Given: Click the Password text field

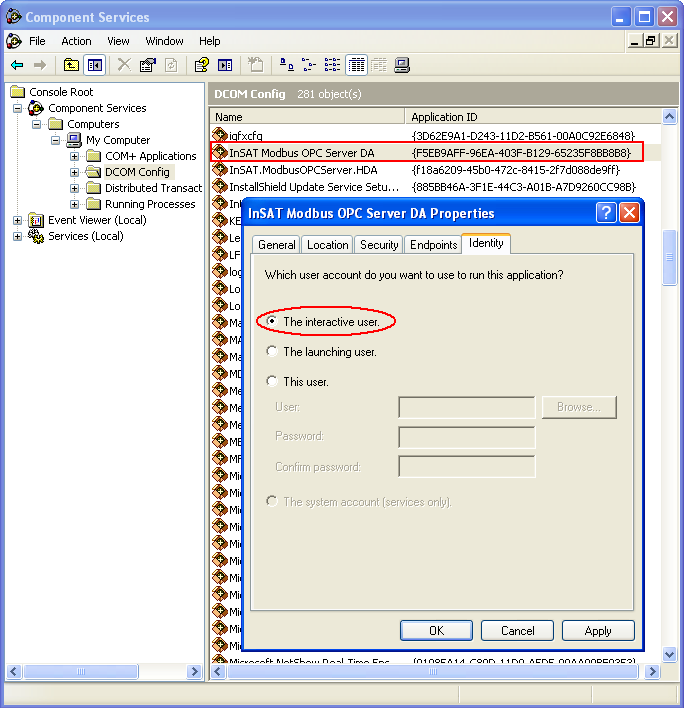Looking at the screenshot, I should tap(467, 437).
